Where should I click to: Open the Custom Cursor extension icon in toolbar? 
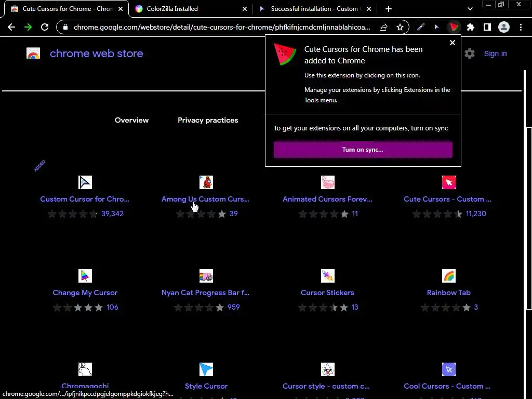pos(436,27)
